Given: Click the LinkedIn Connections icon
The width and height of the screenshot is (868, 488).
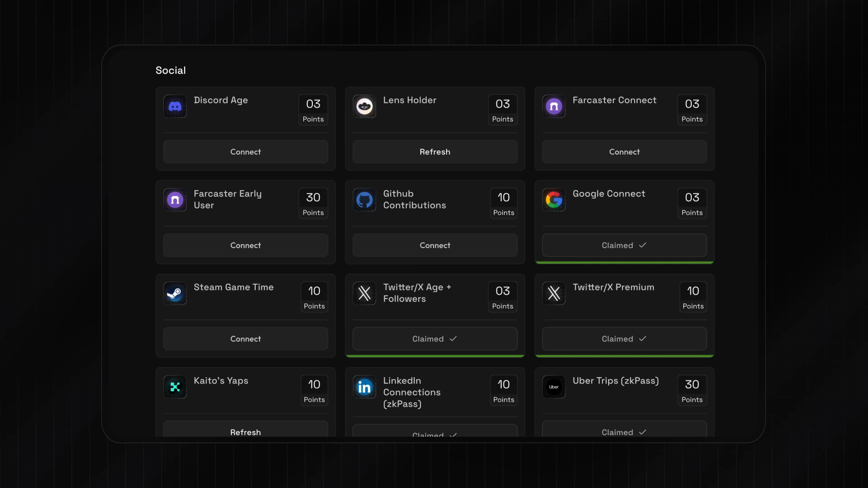Looking at the screenshot, I should coord(364,387).
